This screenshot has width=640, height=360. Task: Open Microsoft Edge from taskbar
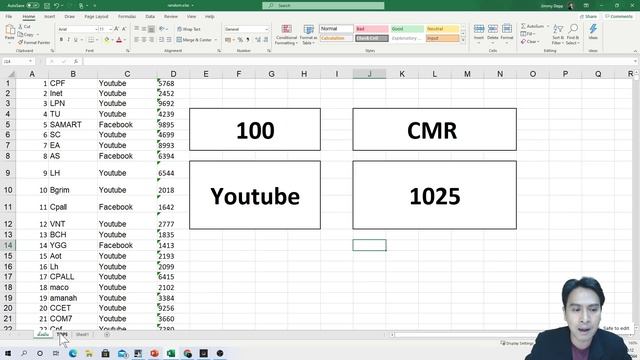tap(73, 353)
